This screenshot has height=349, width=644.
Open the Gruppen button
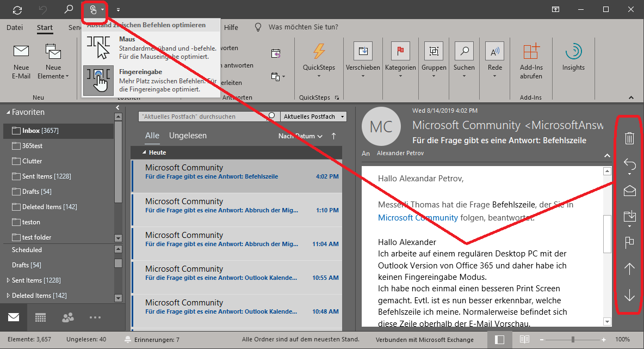pyautogui.click(x=434, y=59)
